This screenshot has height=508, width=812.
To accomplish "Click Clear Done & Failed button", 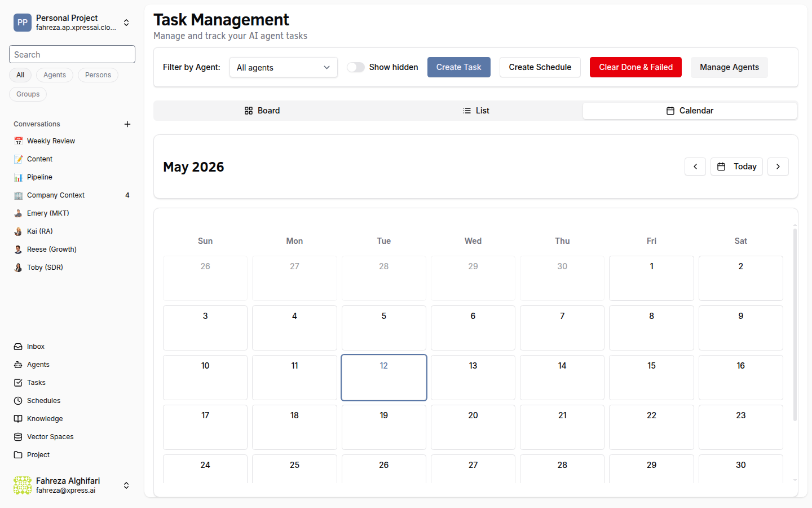I will [636, 67].
